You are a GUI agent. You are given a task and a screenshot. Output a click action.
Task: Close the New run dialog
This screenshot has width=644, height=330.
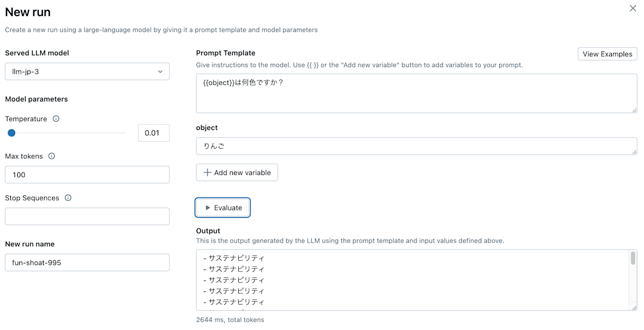pos(633,9)
